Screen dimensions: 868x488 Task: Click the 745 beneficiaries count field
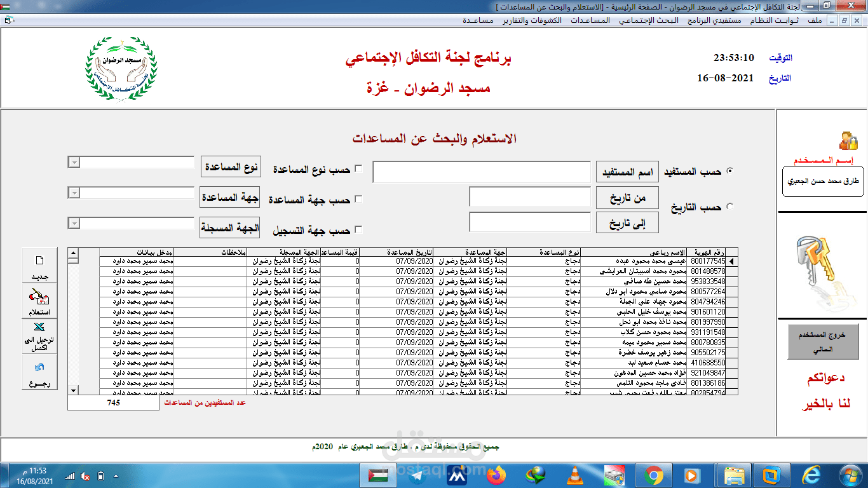tap(113, 403)
